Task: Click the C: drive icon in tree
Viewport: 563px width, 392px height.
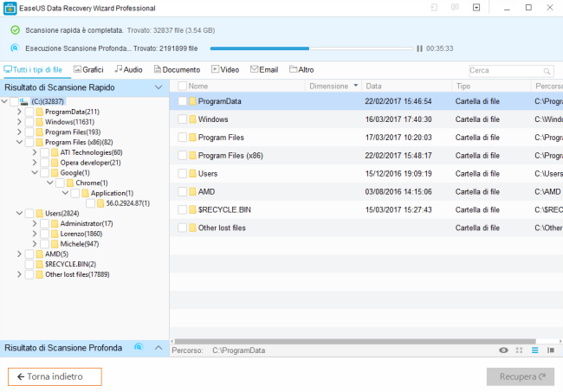Action: point(24,102)
